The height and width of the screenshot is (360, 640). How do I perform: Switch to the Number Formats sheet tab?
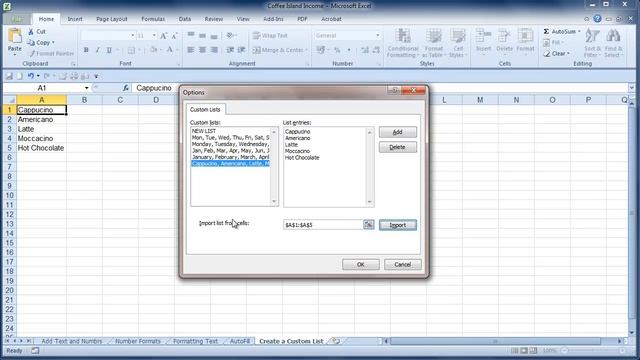138,341
